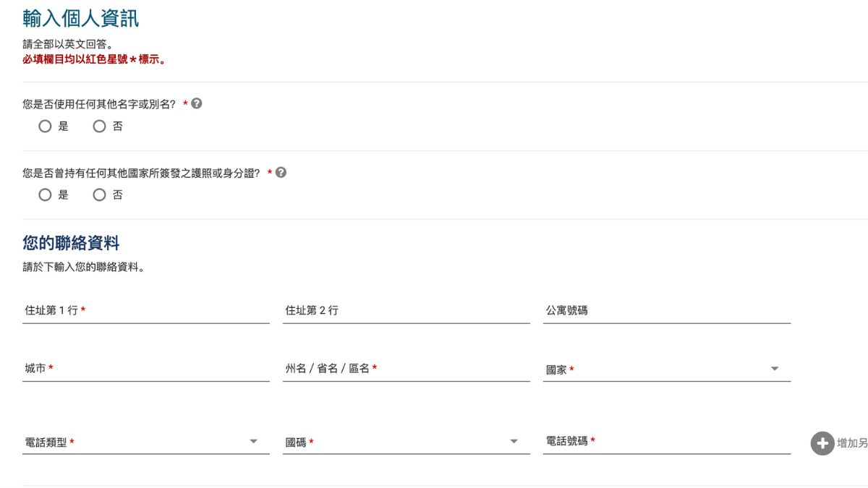Select the 州名 / 省名 / 區名 field
Screen dimensions: 868x488
407,369
